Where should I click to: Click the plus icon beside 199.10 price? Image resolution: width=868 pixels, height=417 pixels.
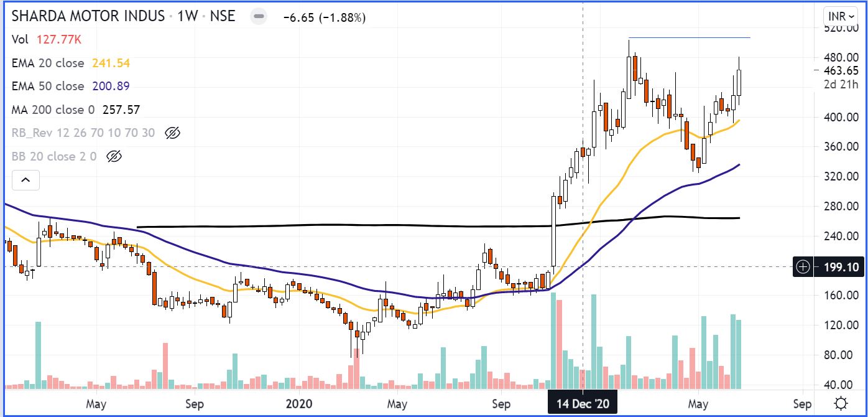coord(803,268)
